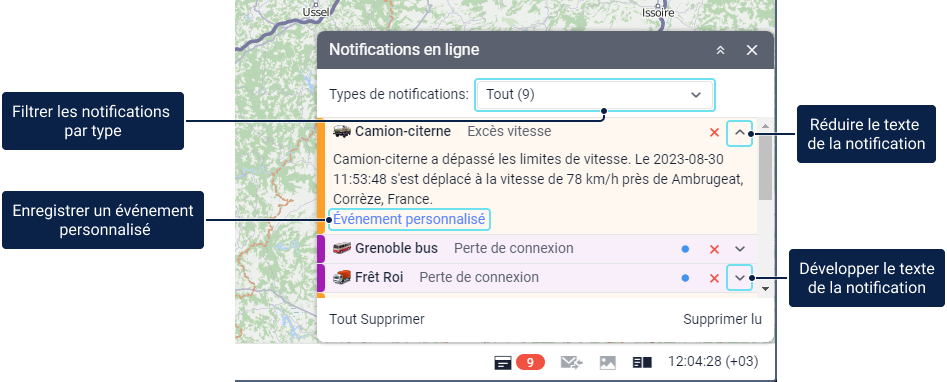The height and width of the screenshot is (382, 947).
Task: Delete the Camion-citerne notification with red X
Action: coord(714,132)
